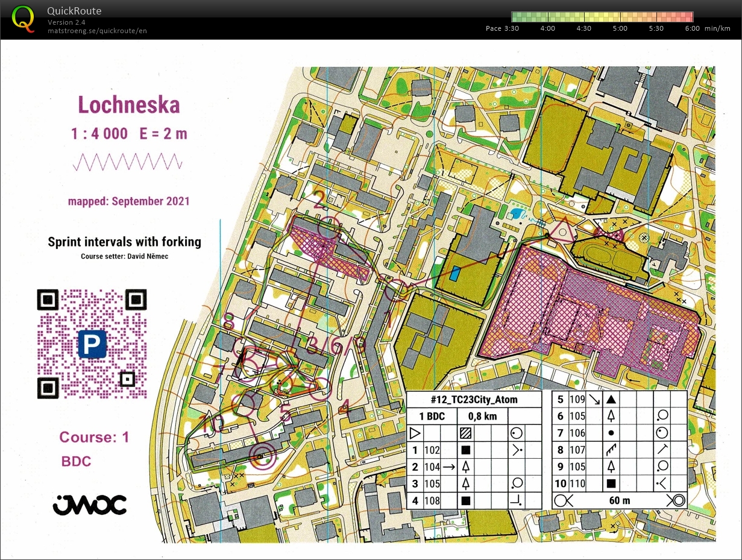Click the "Course: 1" label
This screenshot has width=742, height=560.
(94, 437)
